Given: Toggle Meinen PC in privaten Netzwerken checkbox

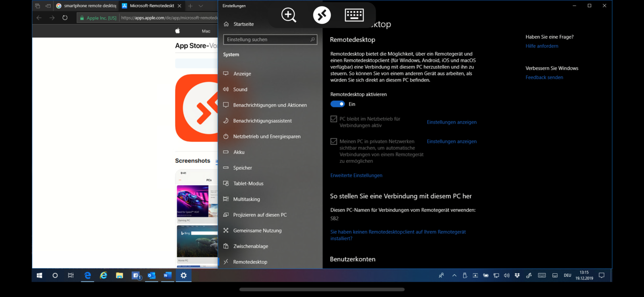Looking at the screenshot, I should tap(334, 141).
